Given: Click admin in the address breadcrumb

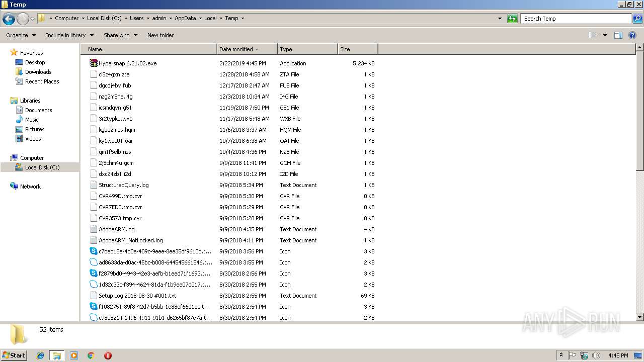Looking at the screenshot, I should pos(159,18).
